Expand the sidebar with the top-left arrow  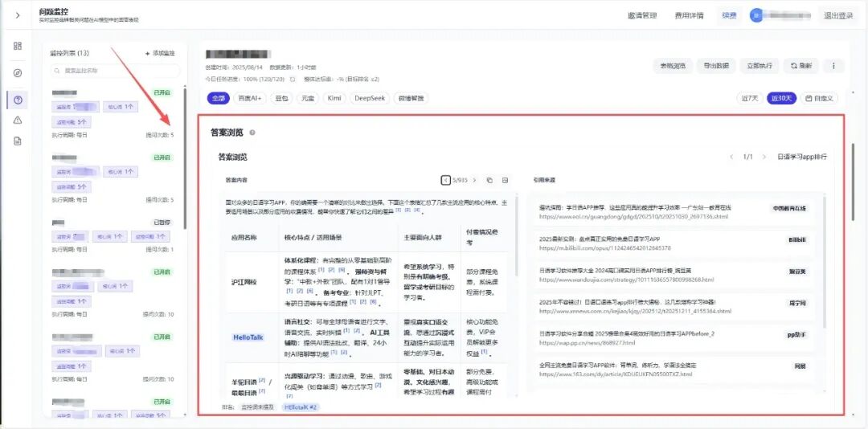[x=18, y=15]
